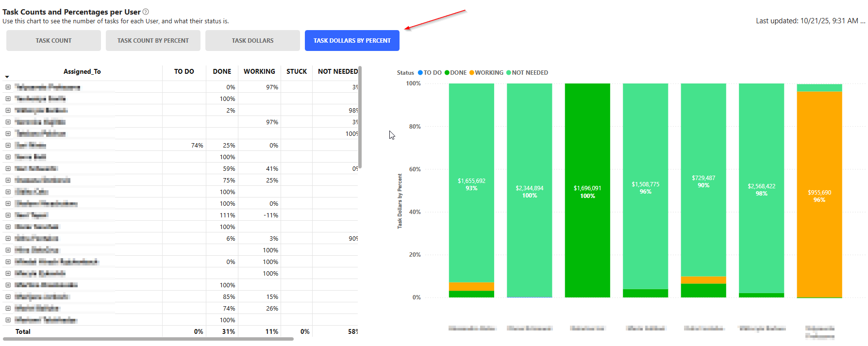
Task: Expand the row showing 111% DONE
Action: (x=8, y=215)
